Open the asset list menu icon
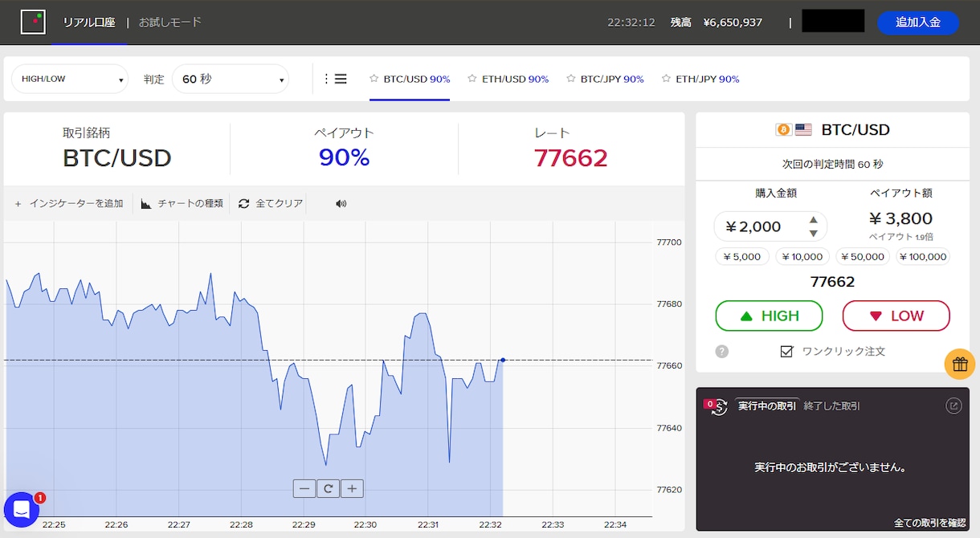 [336, 79]
